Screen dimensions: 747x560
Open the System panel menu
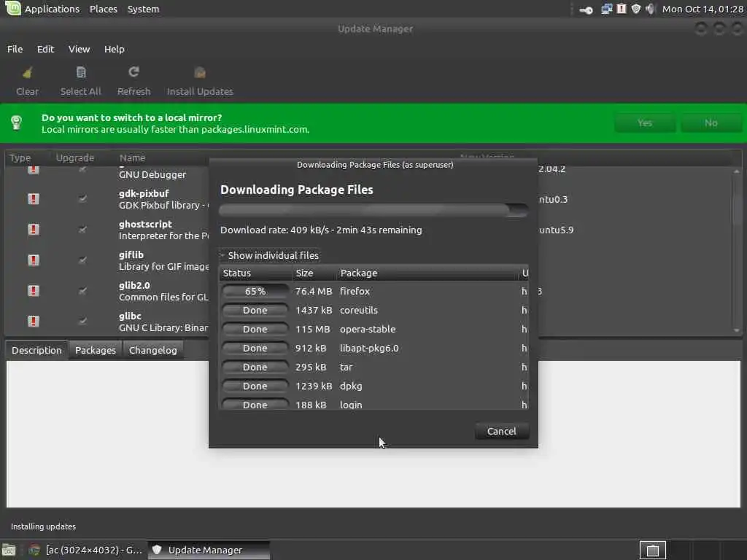[x=144, y=9]
